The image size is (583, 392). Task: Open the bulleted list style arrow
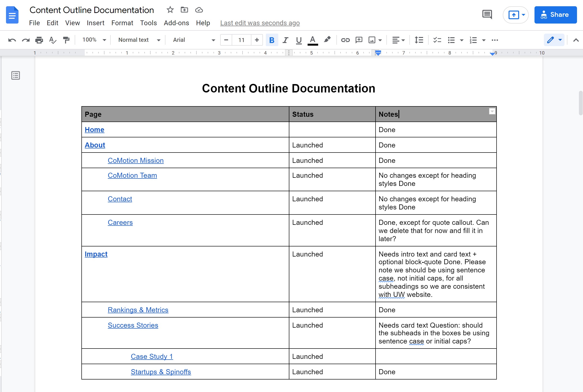(462, 40)
